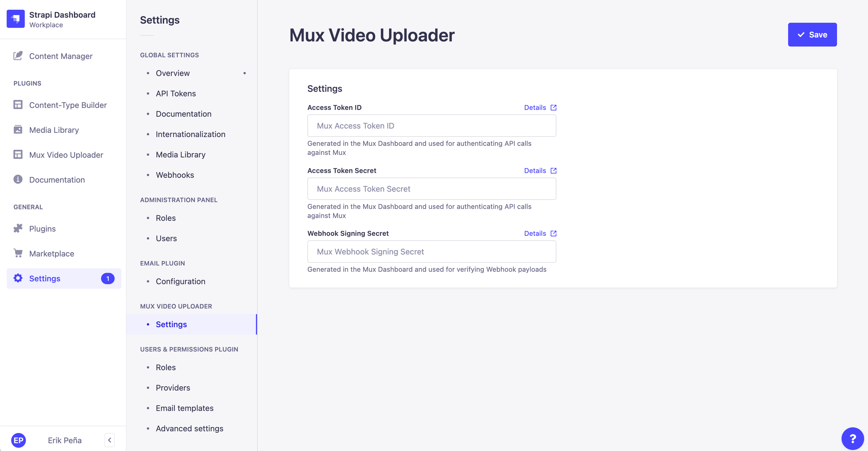Collapse the main navigation sidebar

[x=109, y=440]
